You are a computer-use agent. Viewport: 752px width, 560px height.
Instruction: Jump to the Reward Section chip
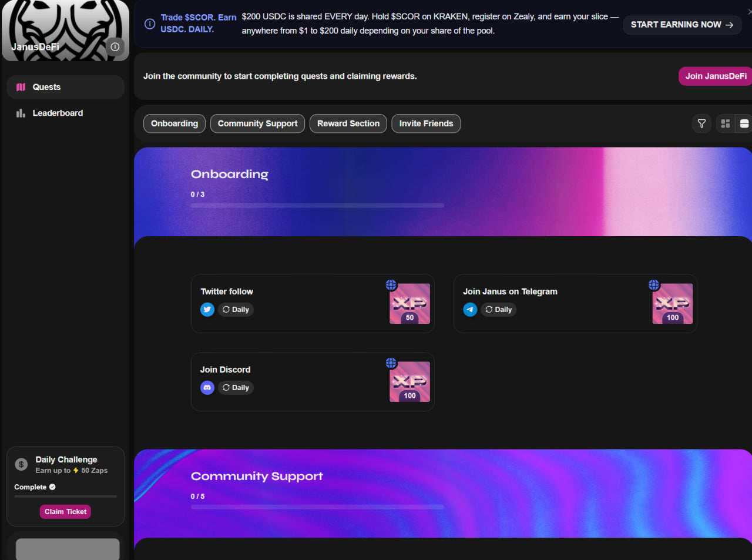[x=348, y=123]
